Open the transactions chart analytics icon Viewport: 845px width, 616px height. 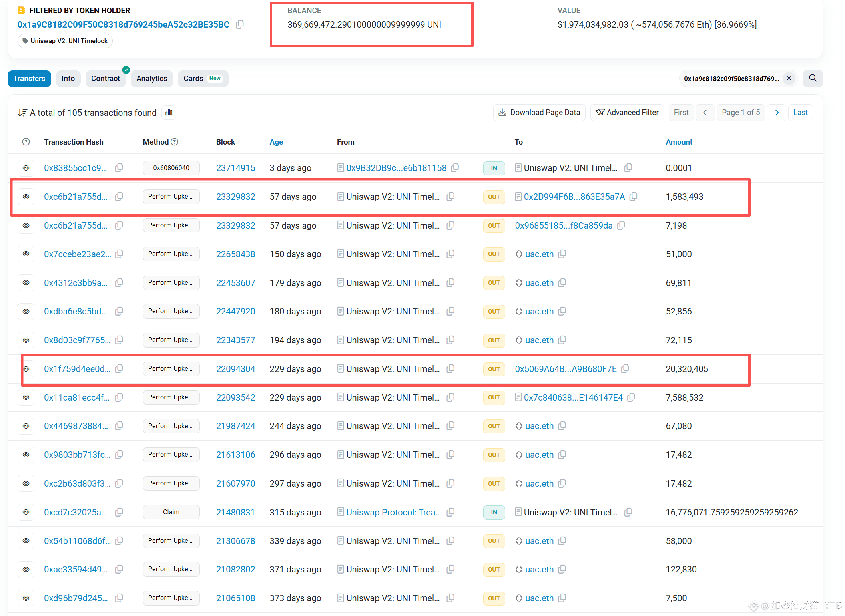click(x=169, y=113)
